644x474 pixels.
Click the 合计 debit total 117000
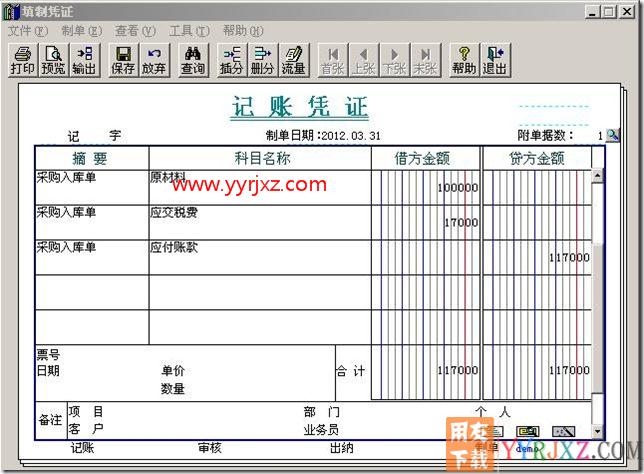(x=458, y=370)
